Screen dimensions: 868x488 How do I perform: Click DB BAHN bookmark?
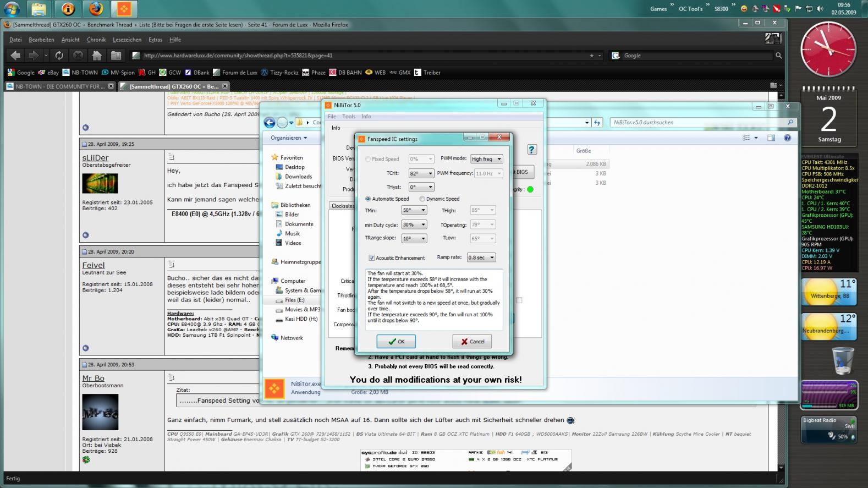click(x=345, y=73)
